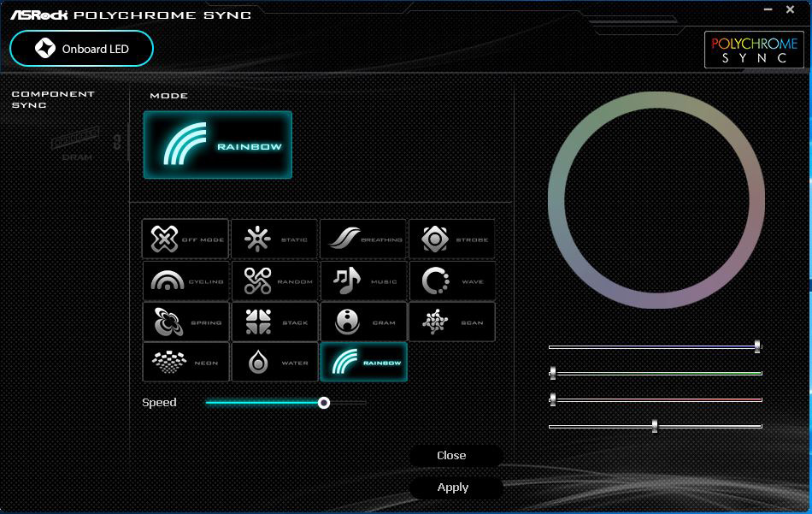Pick the Stack lighting effect
Image resolution: width=812 pixels, height=514 pixels.
[x=274, y=322]
